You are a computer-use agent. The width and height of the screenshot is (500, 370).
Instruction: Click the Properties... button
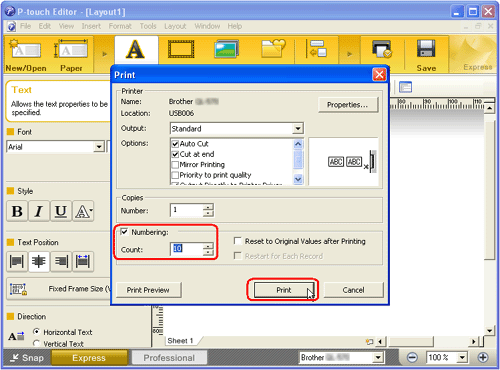(348, 105)
